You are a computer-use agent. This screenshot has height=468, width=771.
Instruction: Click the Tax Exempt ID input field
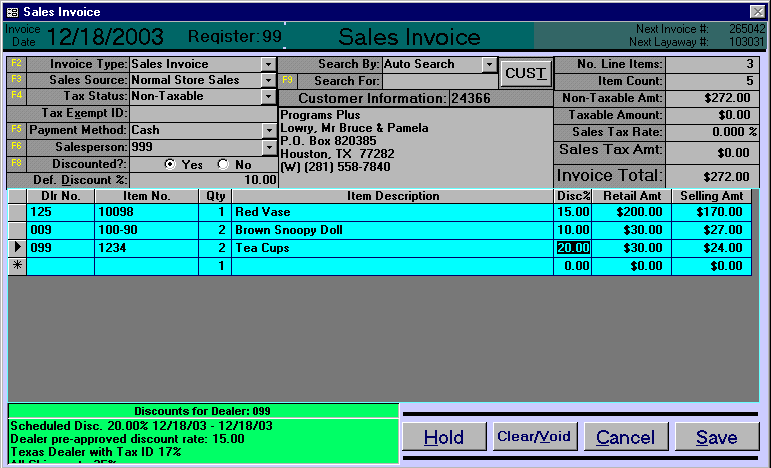click(x=203, y=113)
